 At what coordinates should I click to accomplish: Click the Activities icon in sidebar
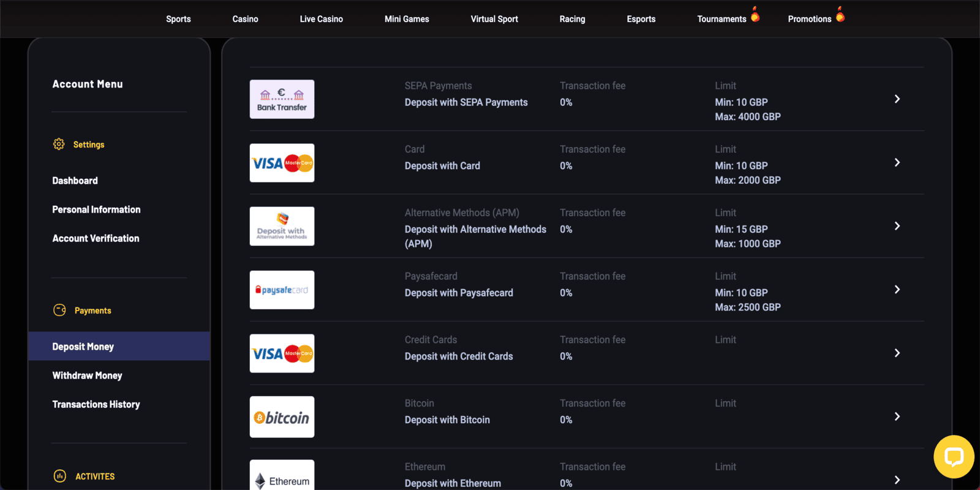point(59,476)
